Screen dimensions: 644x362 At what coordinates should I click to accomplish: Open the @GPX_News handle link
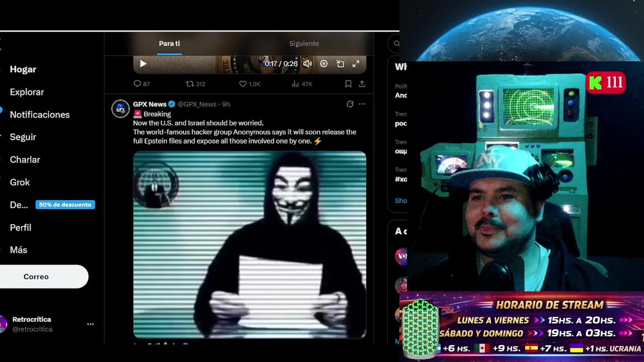tap(197, 104)
